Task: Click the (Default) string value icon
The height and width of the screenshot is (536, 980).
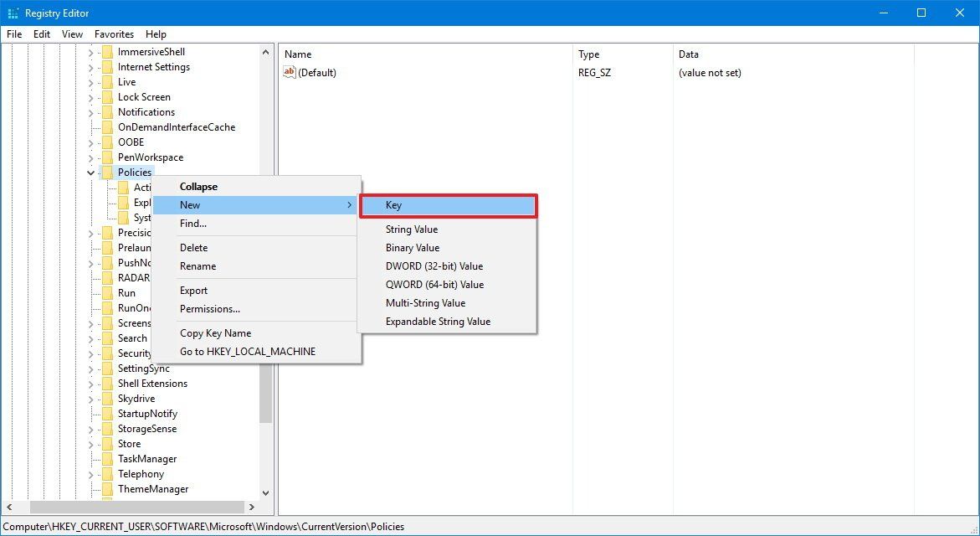Action: (x=289, y=73)
